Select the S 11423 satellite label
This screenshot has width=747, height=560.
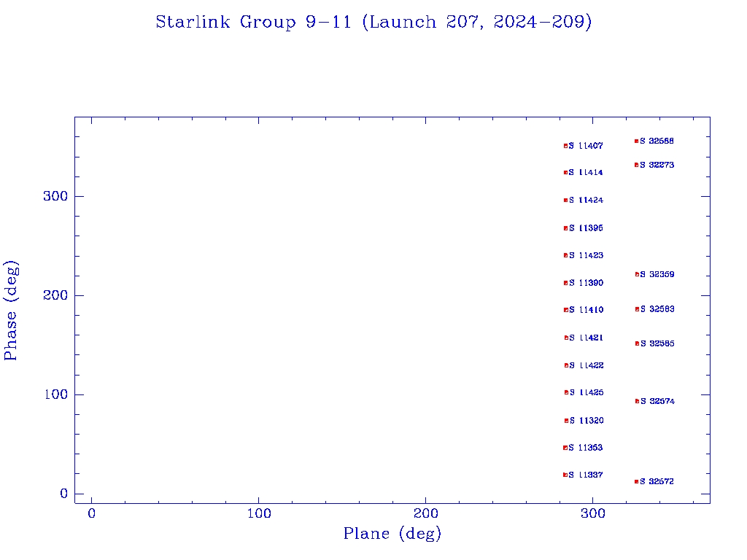[x=586, y=255]
